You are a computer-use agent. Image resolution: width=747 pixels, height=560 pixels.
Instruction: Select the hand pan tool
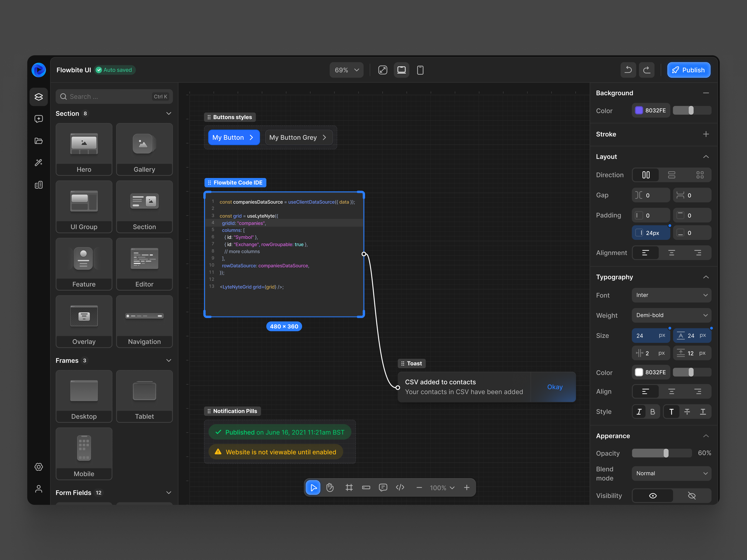pyautogui.click(x=330, y=487)
